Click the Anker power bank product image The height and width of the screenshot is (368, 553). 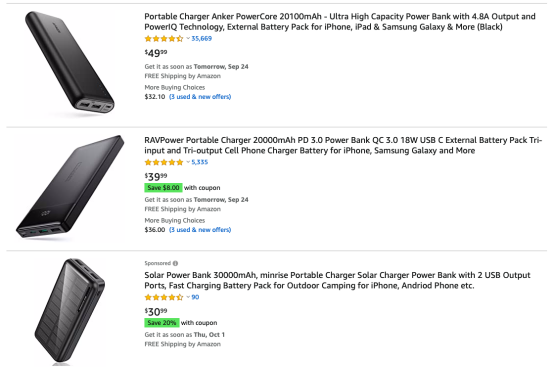(x=69, y=63)
